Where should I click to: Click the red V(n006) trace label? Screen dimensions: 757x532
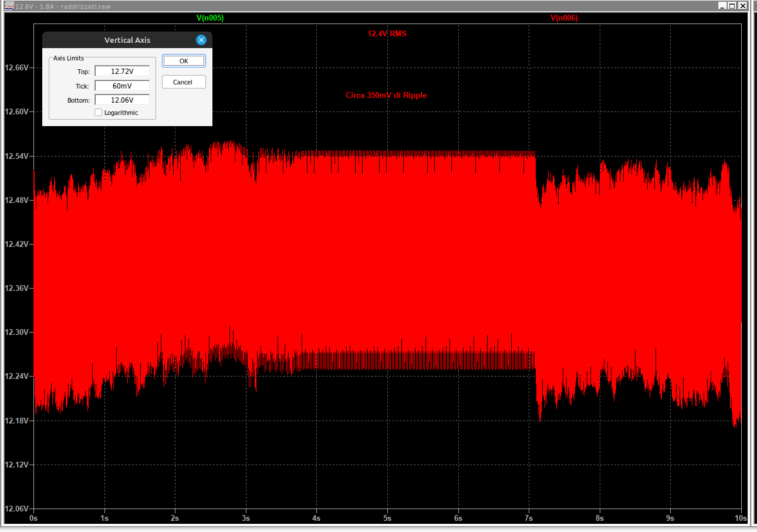(x=564, y=18)
